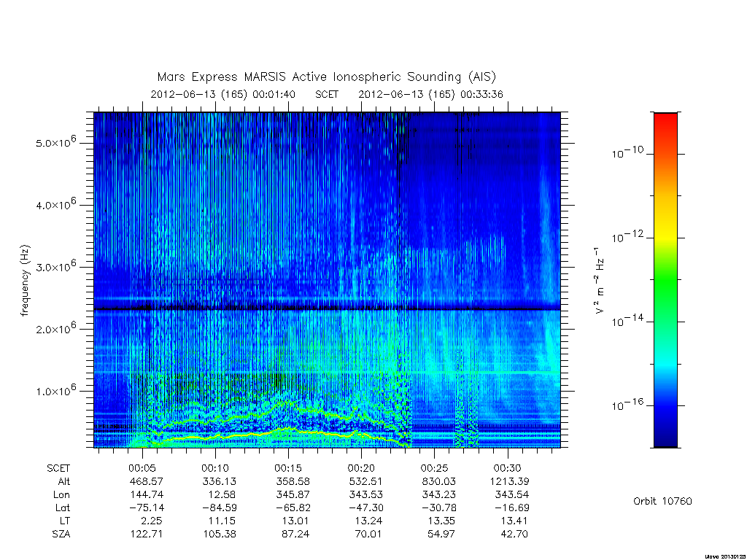The width and height of the screenshot is (747, 560).
Task: Click the 'frequency (Hz)' axis label
Action: [25, 281]
